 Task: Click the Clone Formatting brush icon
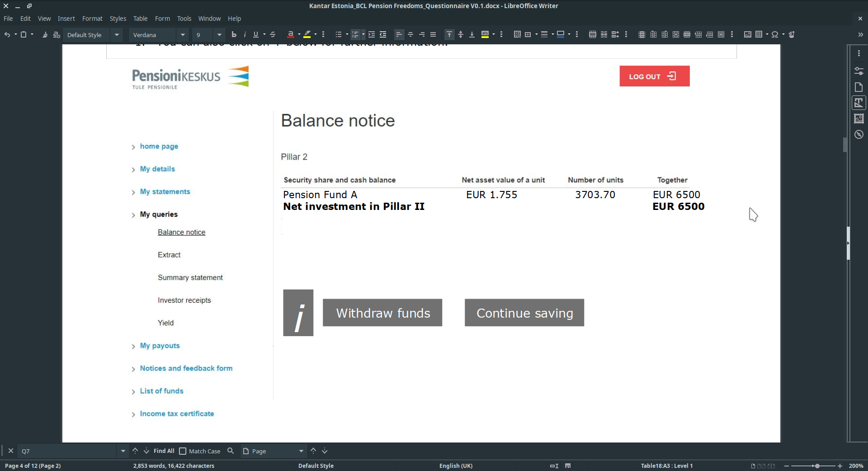(x=45, y=34)
